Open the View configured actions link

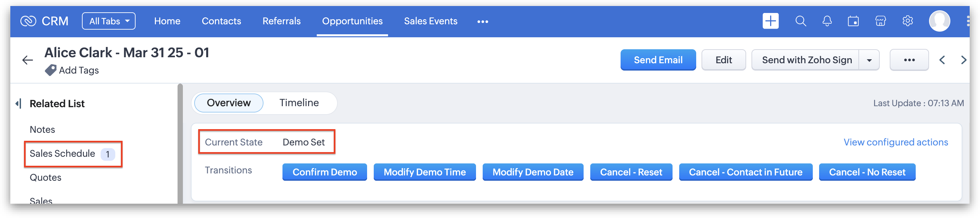[x=895, y=142]
